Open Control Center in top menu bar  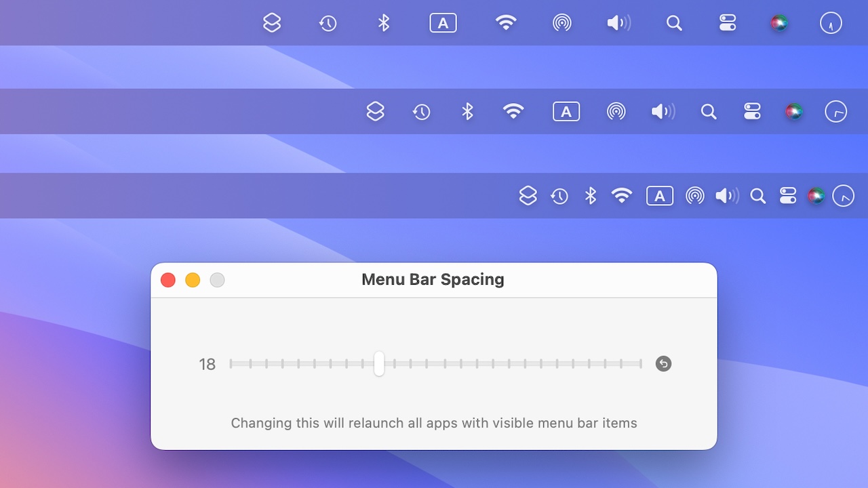click(728, 23)
